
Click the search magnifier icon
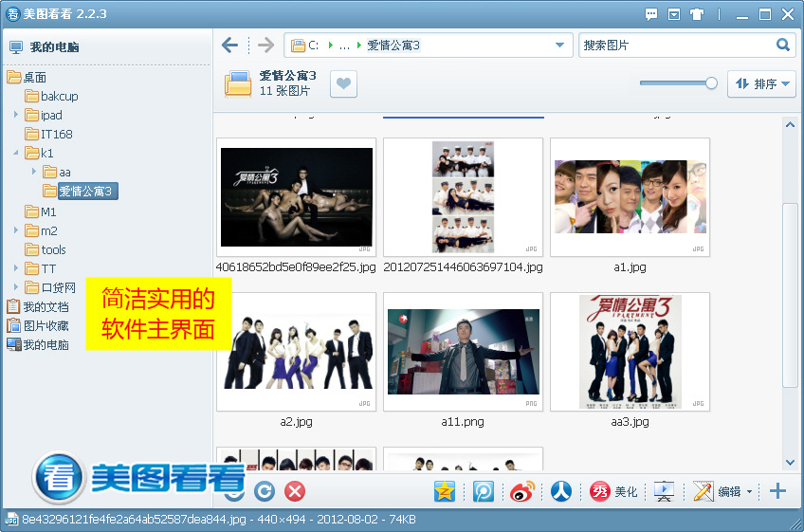pyautogui.click(x=782, y=46)
